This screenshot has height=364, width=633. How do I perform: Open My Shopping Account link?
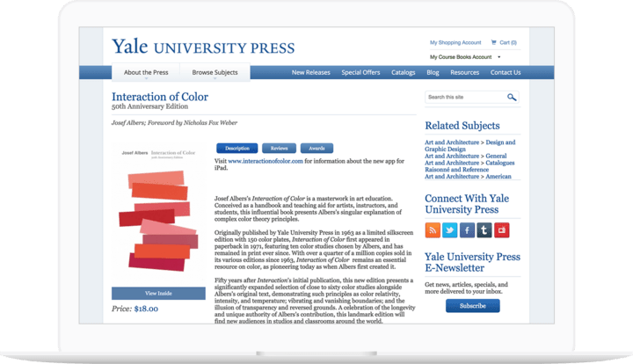coord(455,42)
